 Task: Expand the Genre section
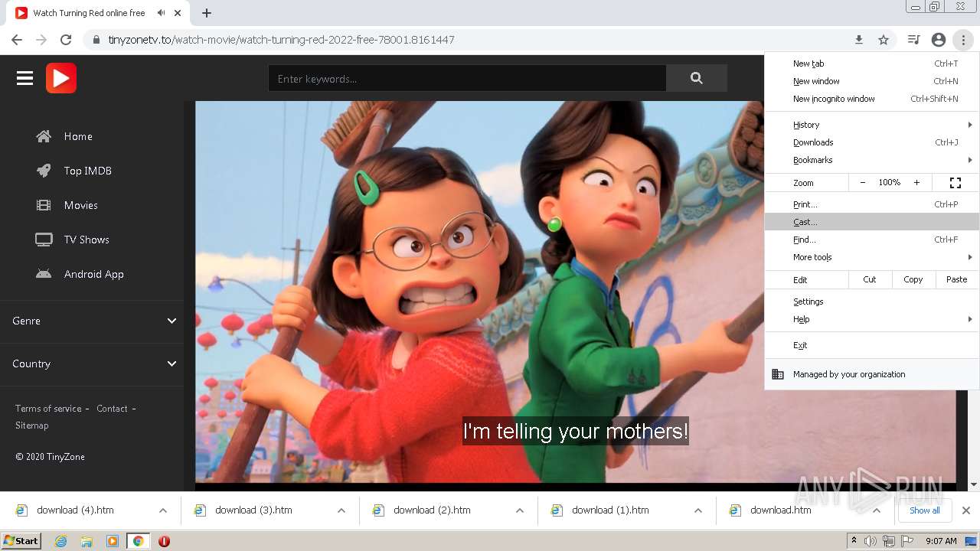coord(92,321)
